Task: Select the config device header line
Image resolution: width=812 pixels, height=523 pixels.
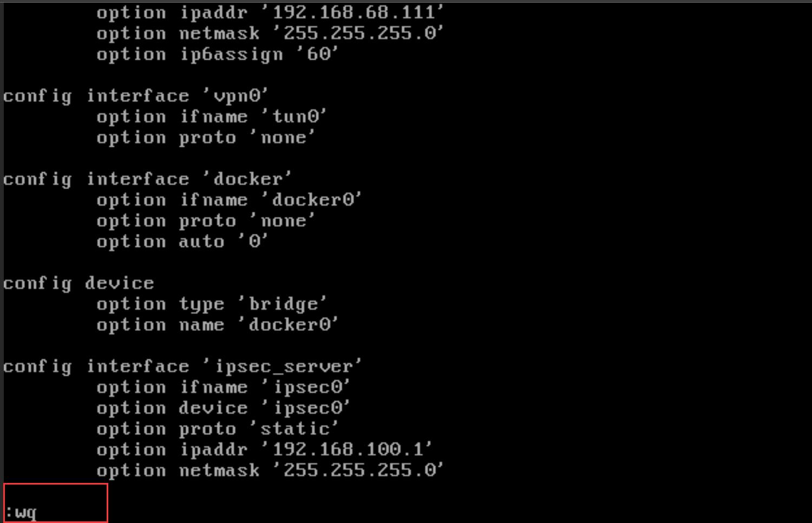Action: coord(78,283)
